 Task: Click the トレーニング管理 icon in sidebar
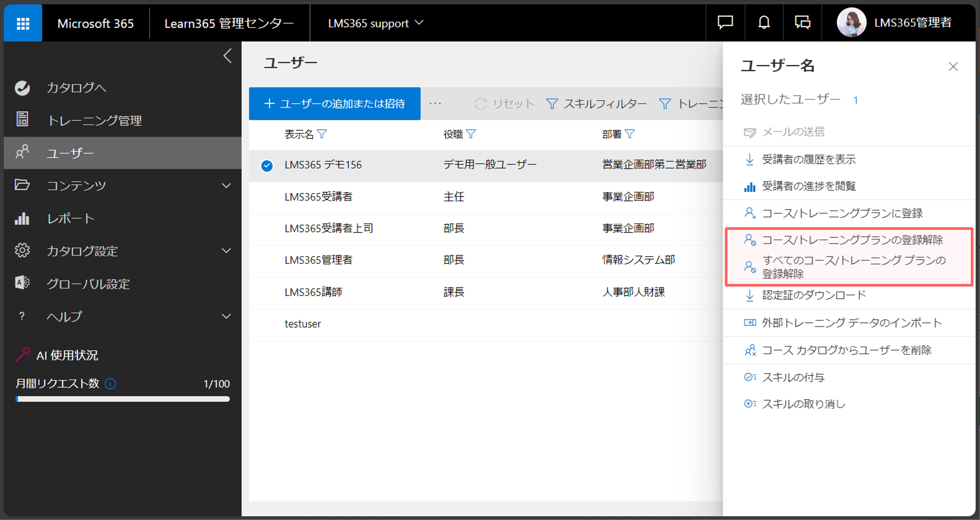[x=22, y=119]
